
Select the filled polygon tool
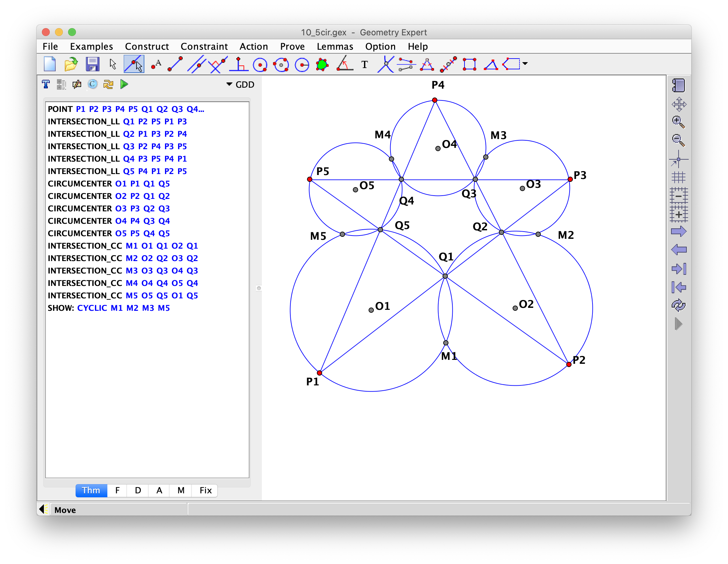pos(322,64)
